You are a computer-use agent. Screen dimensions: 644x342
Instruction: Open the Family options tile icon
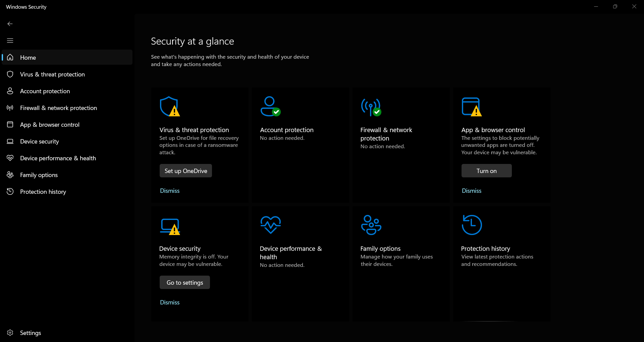[x=371, y=225]
